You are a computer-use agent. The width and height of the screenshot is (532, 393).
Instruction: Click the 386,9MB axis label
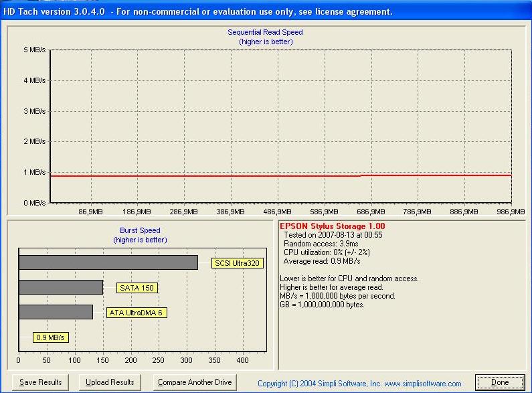pos(230,212)
